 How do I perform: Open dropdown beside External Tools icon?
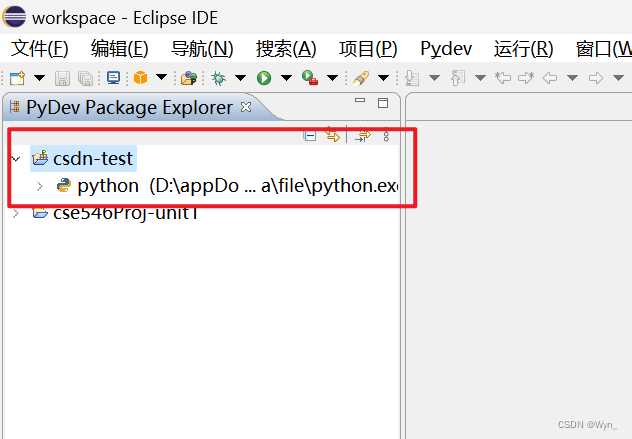[x=383, y=77]
